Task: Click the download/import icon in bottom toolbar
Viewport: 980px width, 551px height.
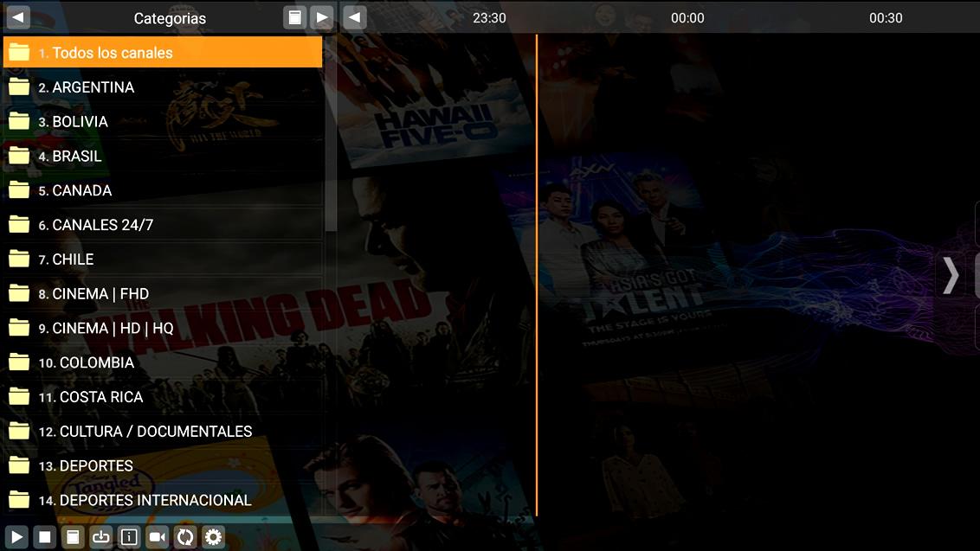Action: (x=100, y=536)
